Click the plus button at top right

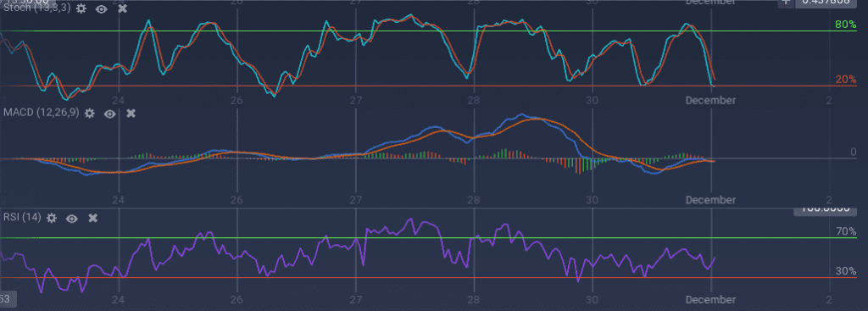[x=785, y=3]
